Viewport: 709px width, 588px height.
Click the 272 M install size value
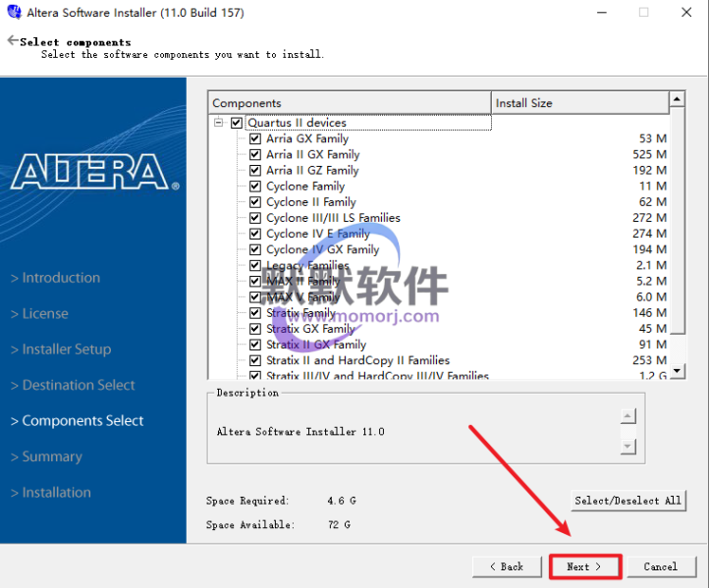click(x=649, y=217)
